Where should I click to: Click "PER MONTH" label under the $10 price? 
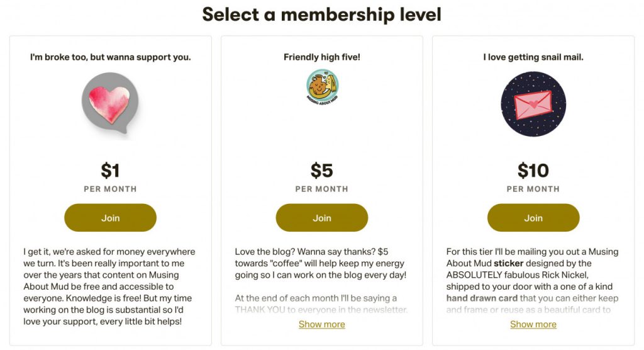tap(533, 189)
